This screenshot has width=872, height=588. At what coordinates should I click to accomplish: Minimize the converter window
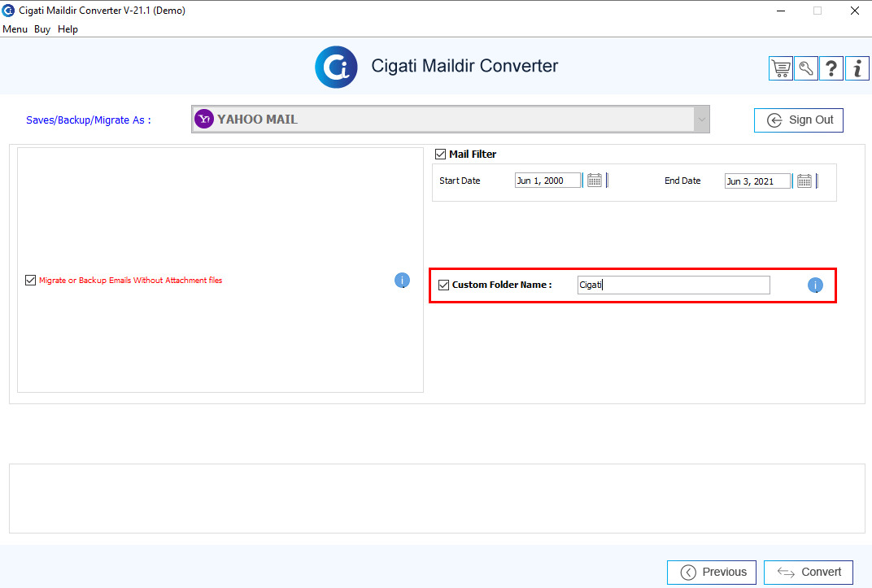click(x=781, y=11)
